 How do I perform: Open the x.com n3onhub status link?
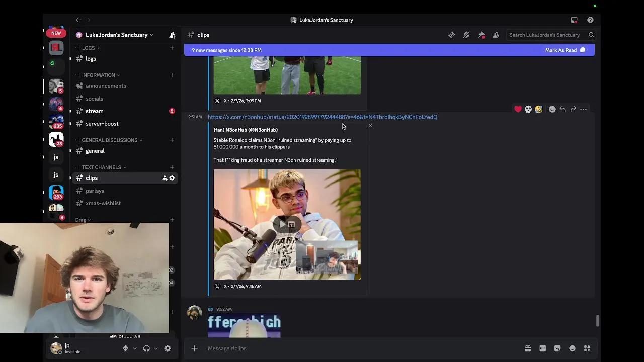pyautogui.click(x=323, y=117)
